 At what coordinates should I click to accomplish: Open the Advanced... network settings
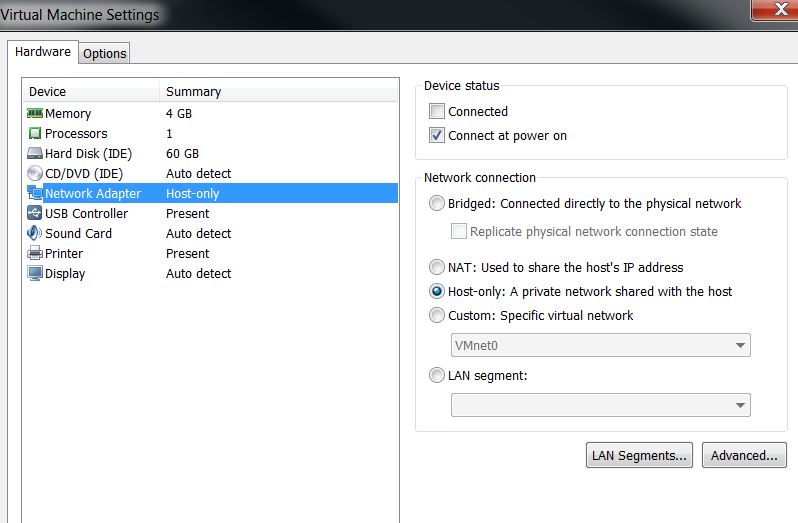coord(743,455)
